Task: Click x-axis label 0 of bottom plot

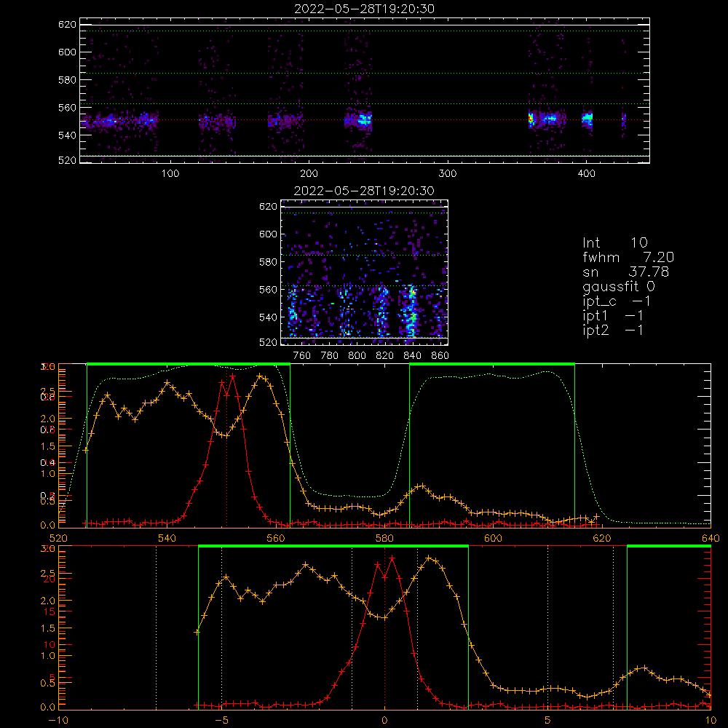Action: pos(384,721)
